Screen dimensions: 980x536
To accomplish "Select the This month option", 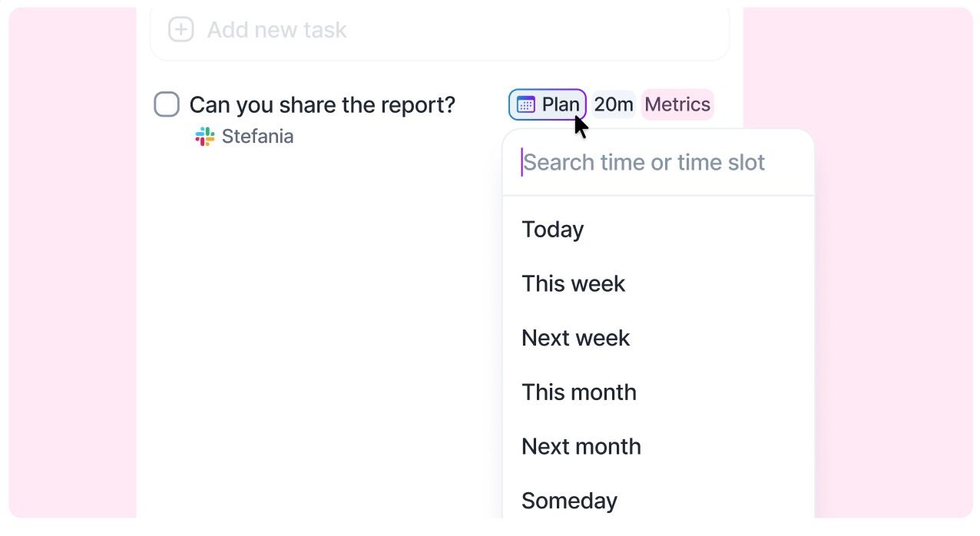I will click(x=579, y=392).
